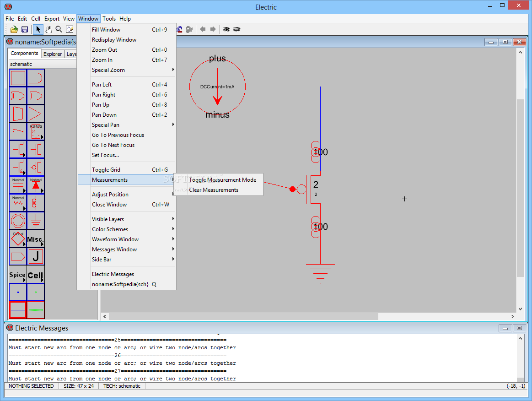Pick the AND gate component
The height and width of the screenshot is (401, 532).
[x=36, y=78]
